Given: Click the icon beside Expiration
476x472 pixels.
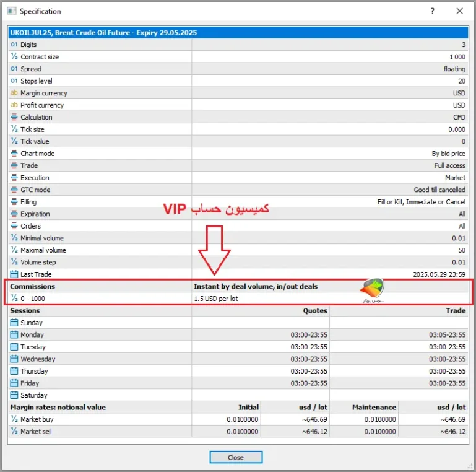Looking at the screenshot, I should (x=14, y=214).
